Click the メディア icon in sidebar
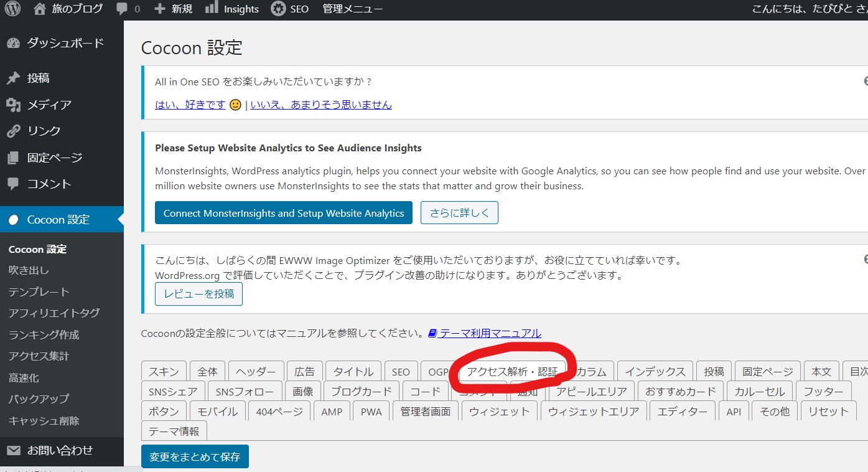Image resolution: width=868 pixels, height=472 pixels. (x=13, y=105)
